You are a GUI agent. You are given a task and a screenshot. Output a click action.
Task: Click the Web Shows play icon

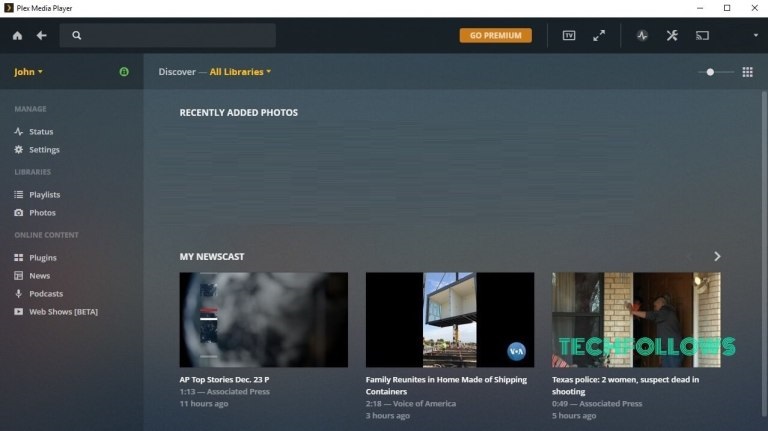[x=19, y=311]
